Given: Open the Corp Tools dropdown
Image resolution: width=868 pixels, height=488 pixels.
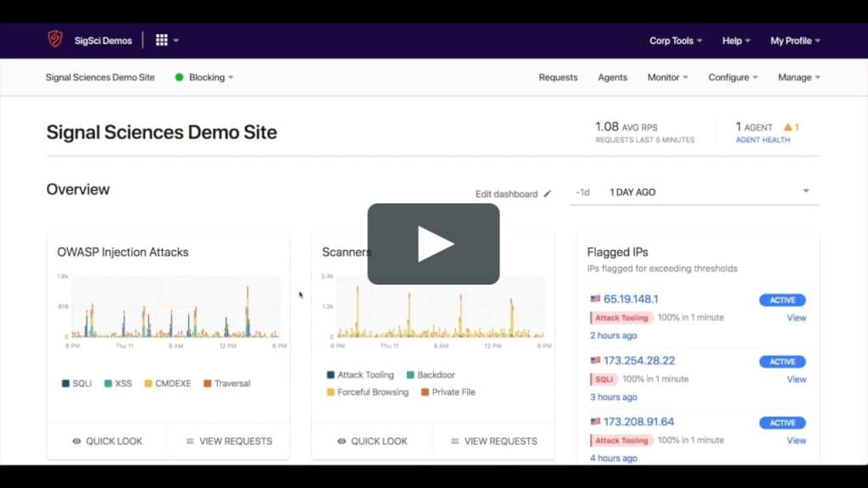Looking at the screenshot, I should tap(676, 41).
